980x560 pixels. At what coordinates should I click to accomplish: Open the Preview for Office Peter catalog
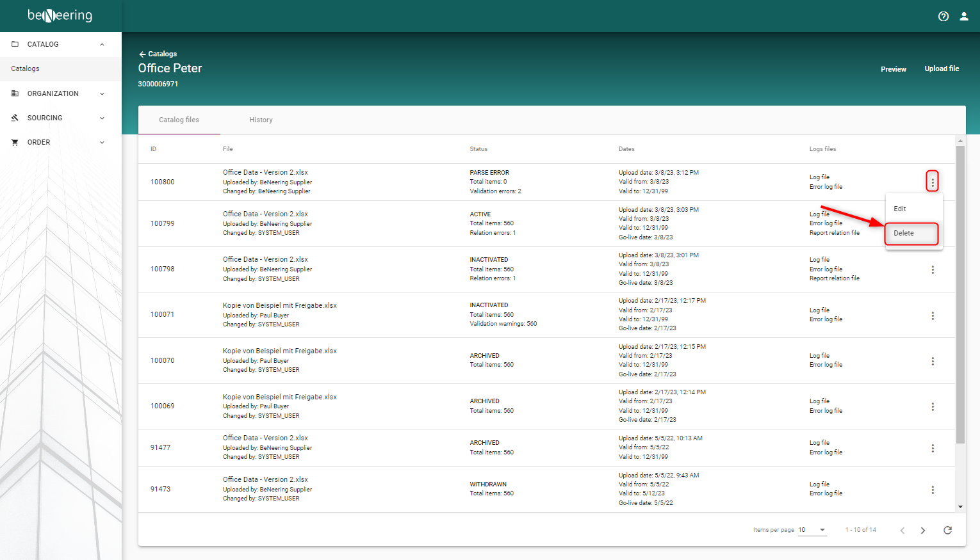tap(893, 68)
